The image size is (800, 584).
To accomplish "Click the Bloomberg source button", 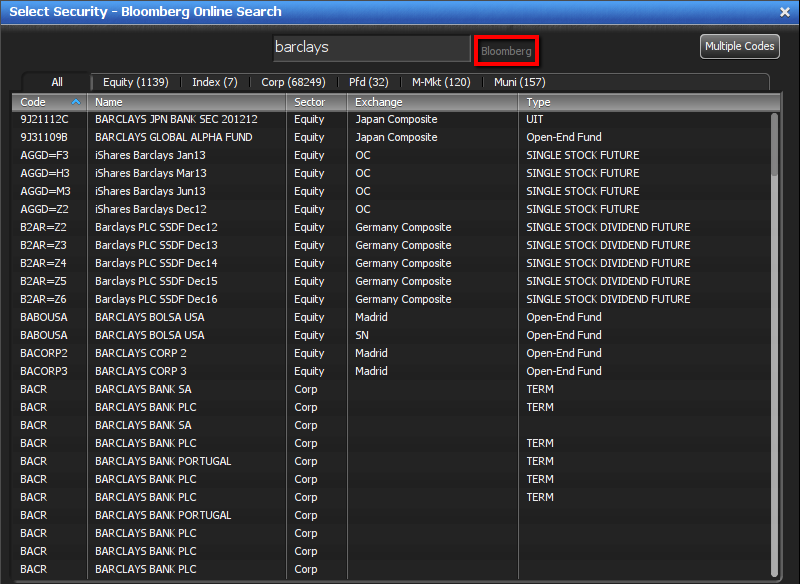I will [506, 51].
